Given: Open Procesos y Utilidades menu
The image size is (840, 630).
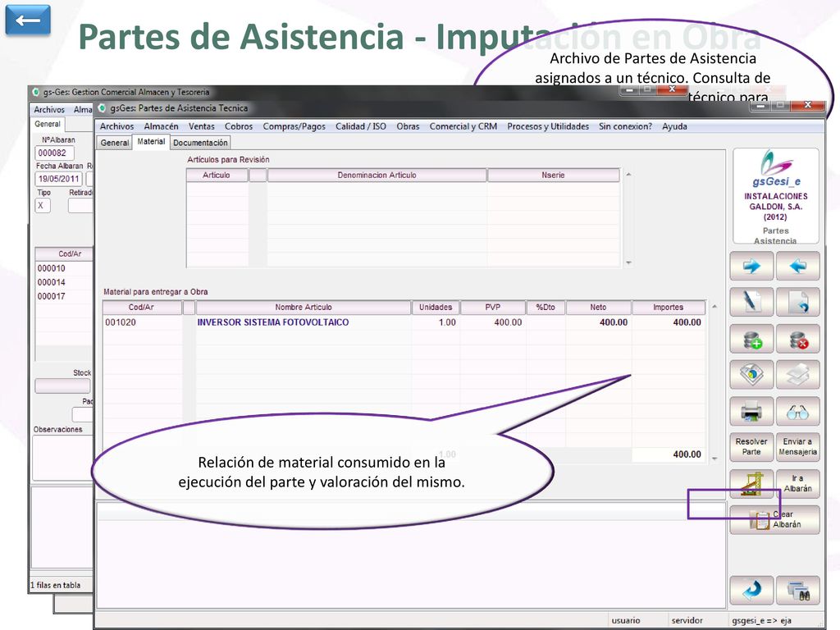Looking at the screenshot, I should tap(548, 126).
